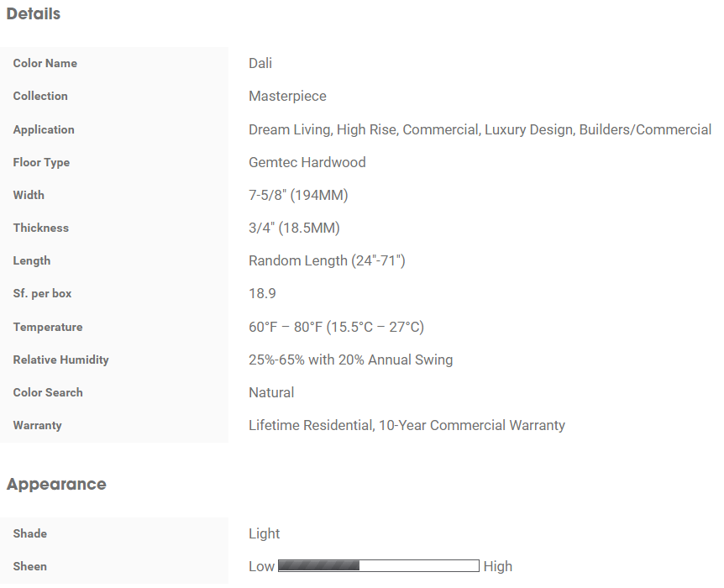Click the Low label beside sheen bar
Viewport: 724px width, 588px height.
click(262, 566)
